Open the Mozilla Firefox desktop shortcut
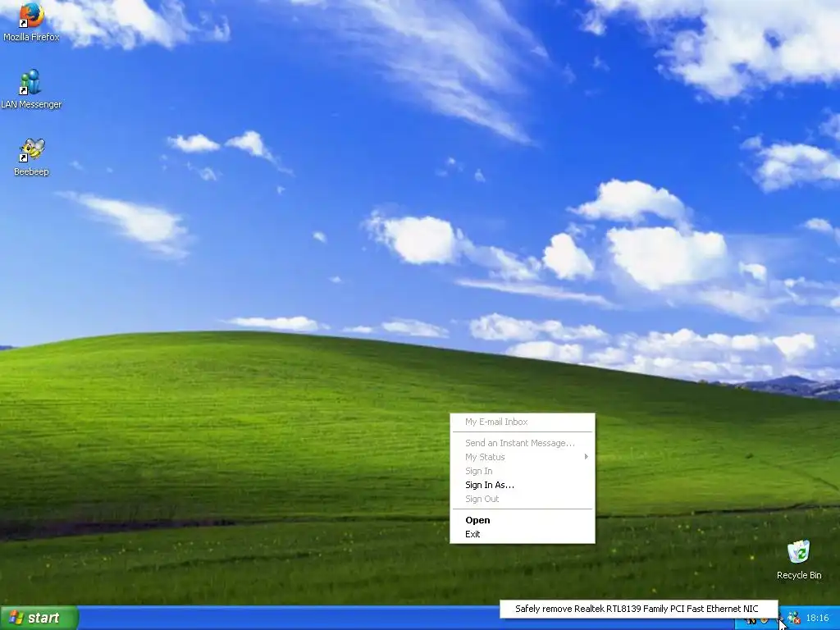 (31, 15)
